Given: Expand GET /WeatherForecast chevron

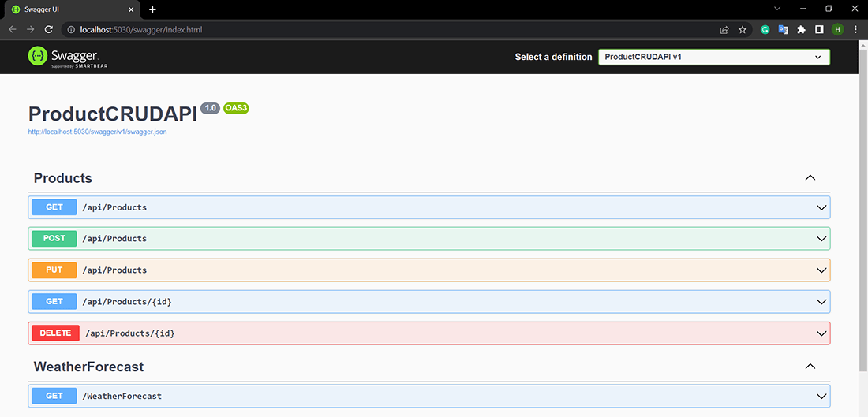Looking at the screenshot, I should [821, 396].
